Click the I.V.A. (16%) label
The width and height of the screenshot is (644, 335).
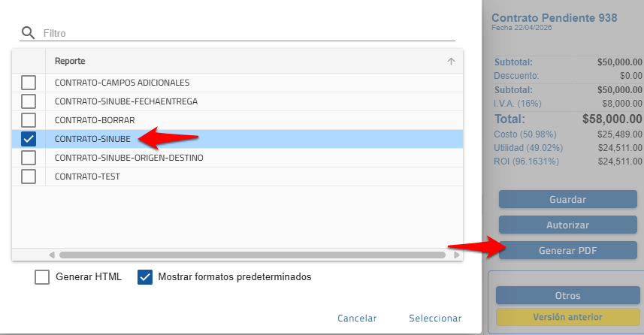click(x=518, y=104)
